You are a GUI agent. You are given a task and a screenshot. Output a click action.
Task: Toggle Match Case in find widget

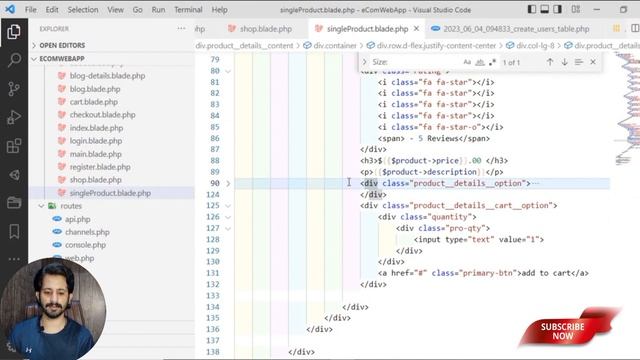(x=467, y=62)
